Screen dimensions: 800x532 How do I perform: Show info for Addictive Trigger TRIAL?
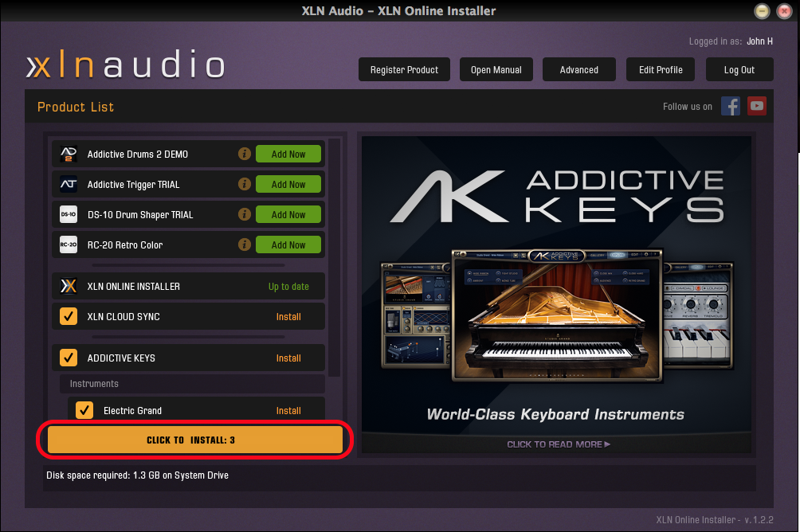(245, 184)
